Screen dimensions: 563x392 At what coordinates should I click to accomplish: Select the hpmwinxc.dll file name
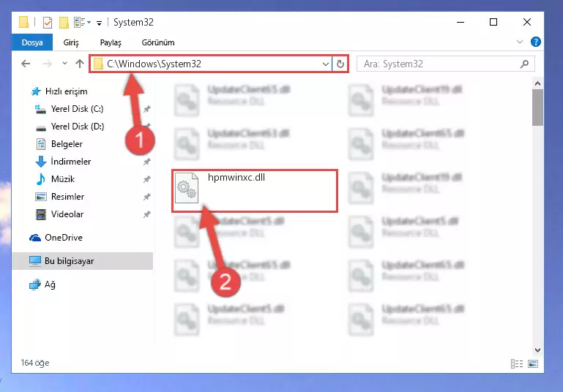coord(236,178)
